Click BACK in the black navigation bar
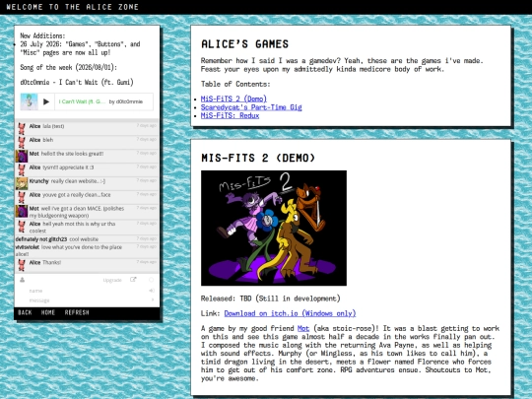The height and width of the screenshot is (399, 532). coord(25,312)
